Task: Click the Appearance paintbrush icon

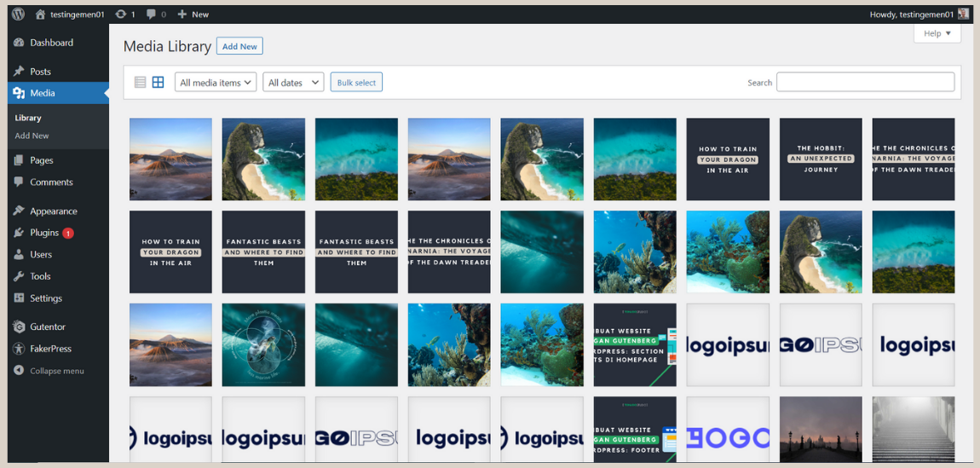Action: click(x=19, y=211)
